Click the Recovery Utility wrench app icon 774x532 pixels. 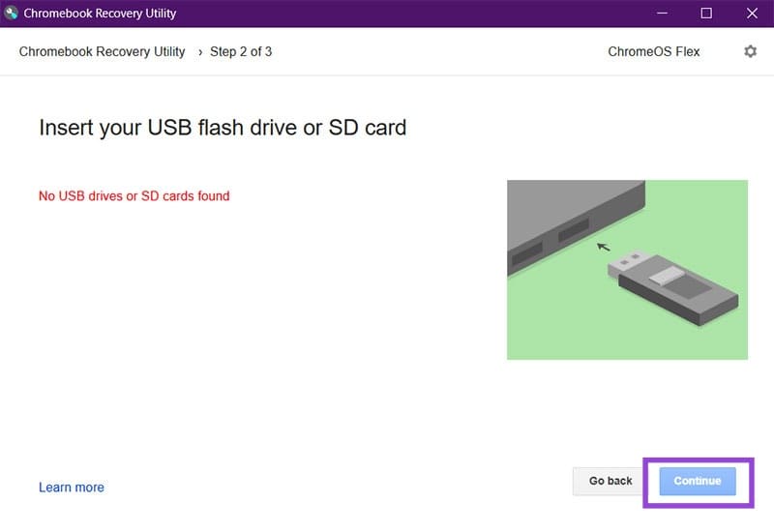coord(11,13)
